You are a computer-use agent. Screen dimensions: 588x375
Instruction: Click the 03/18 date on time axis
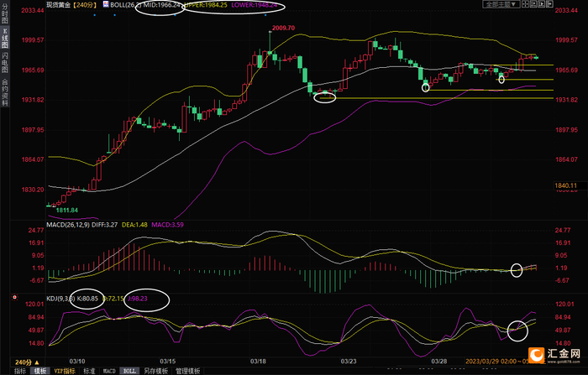click(258, 362)
